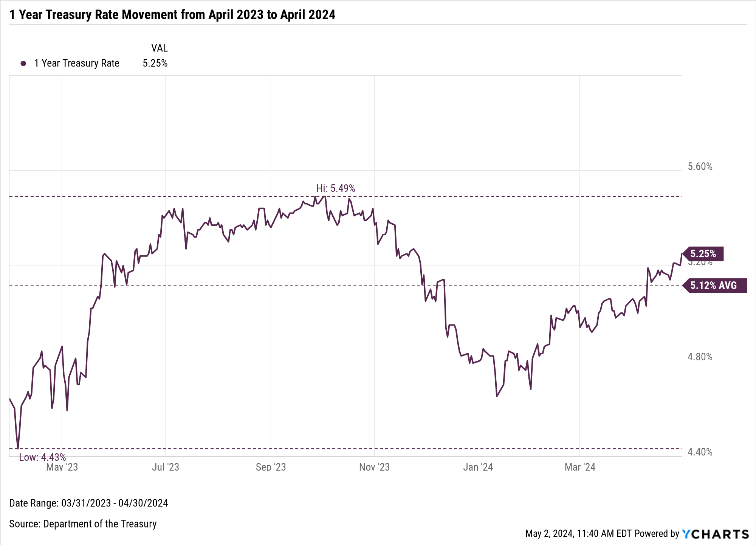Click the Source: Department of the Treasury text

coord(83,524)
